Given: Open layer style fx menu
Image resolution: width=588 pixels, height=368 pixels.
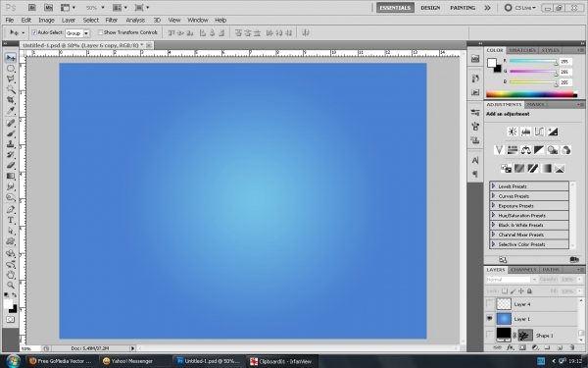Looking at the screenshot, I should coord(510,347).
